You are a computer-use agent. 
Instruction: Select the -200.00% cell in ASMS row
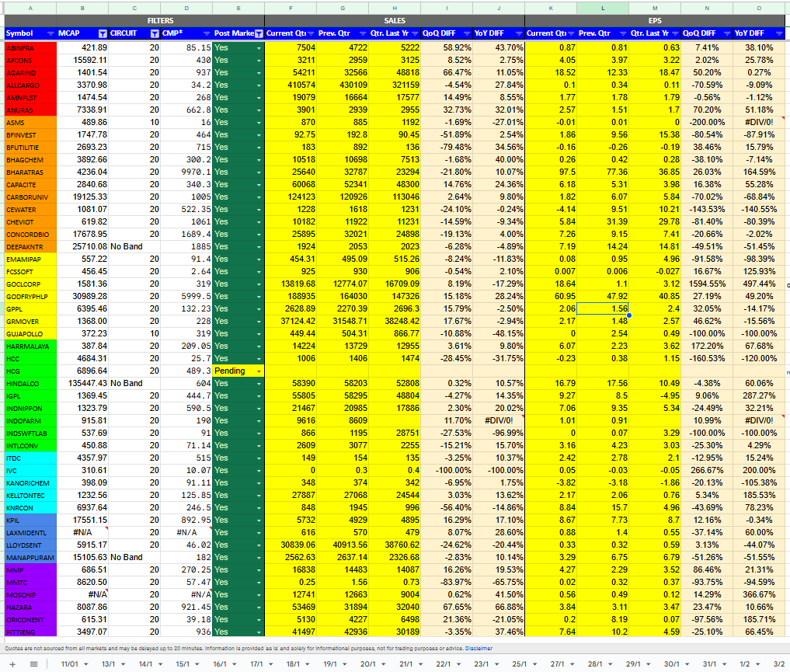pos(706,123)
